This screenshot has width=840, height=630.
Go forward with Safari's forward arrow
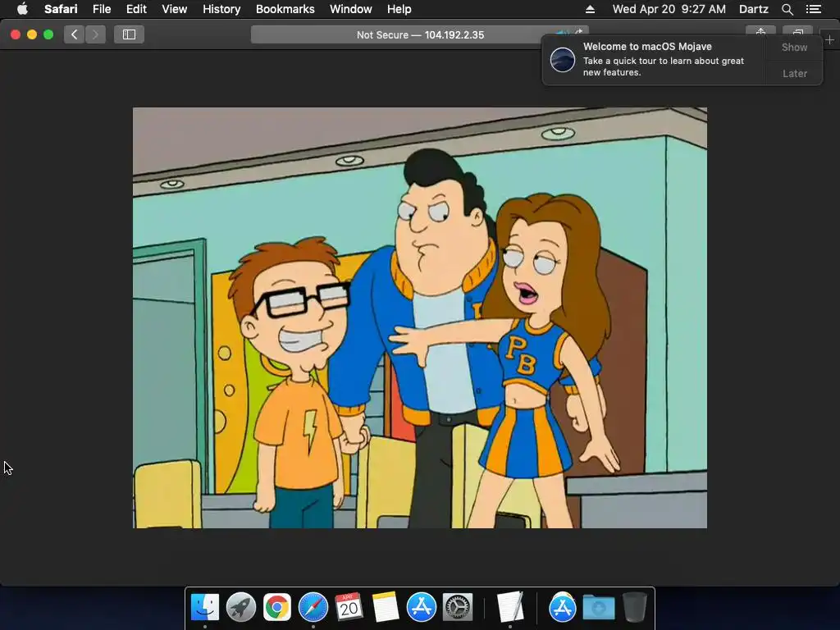point(95,34)
